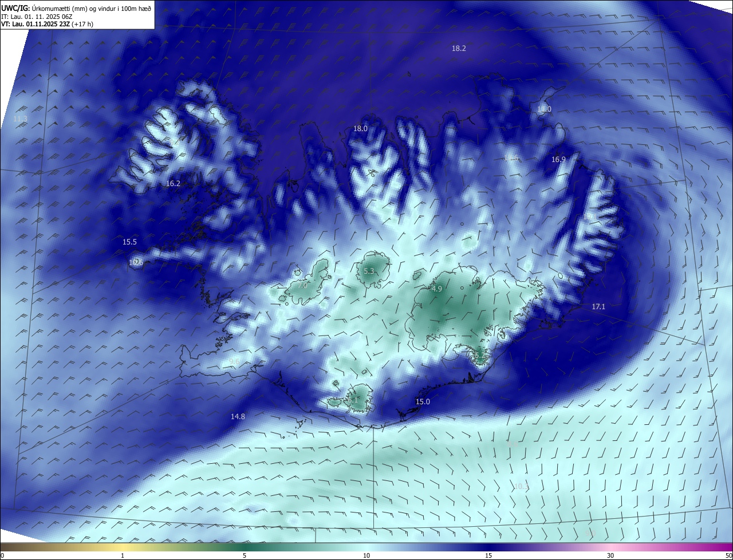This screenshot has width=733, height=560.
Task: Click the 14.8 value southwest of Iceland
Action: [x=238, y=417]
